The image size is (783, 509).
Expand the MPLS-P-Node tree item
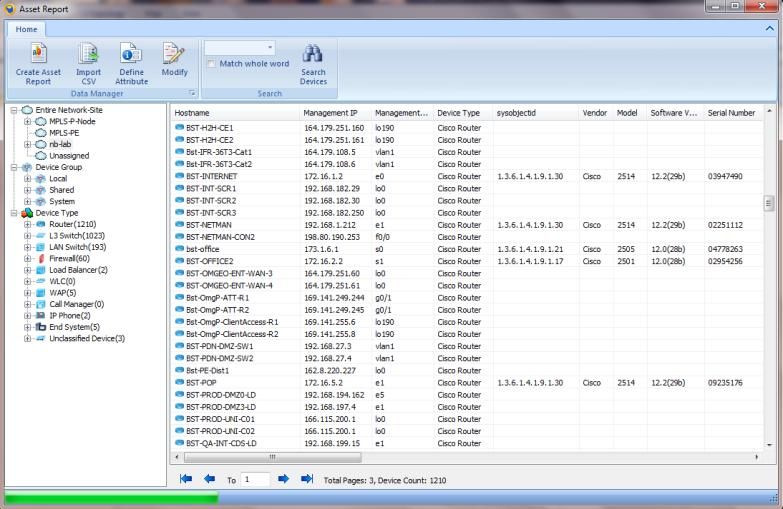pos(27,121)
